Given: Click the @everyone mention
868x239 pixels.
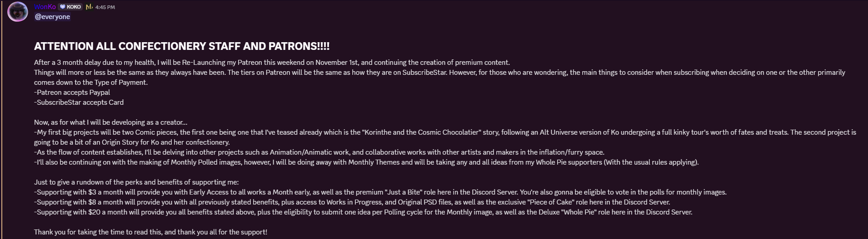Looking at the screenshot, I should click(x=52, y=17).
